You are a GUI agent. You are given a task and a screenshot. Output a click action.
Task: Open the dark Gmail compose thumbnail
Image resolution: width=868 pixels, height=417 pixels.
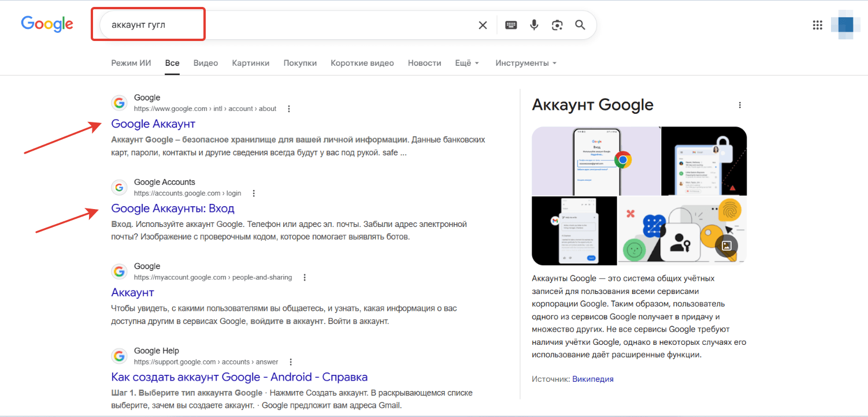(574, 231)
